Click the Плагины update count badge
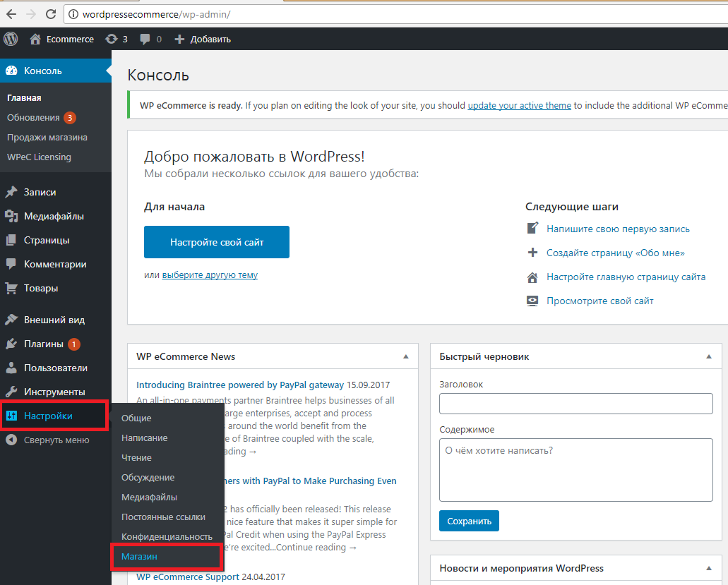 [x=74, y=344]
